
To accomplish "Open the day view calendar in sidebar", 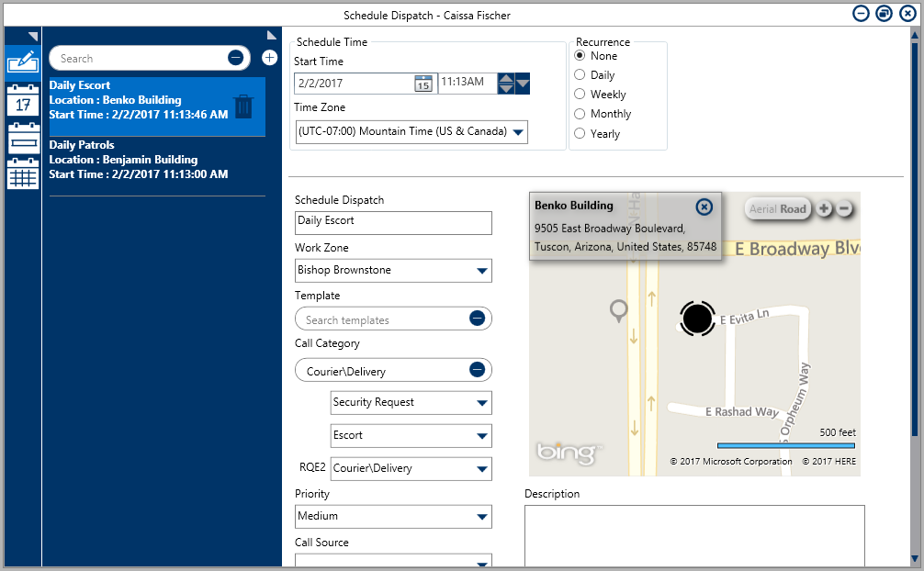I will click(x=23, y=99).
